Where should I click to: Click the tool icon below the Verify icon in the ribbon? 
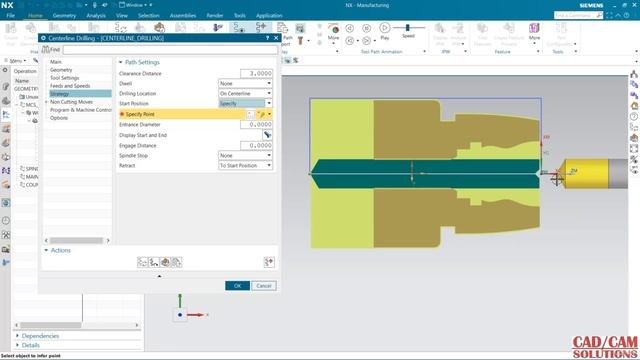pos(300,40)
